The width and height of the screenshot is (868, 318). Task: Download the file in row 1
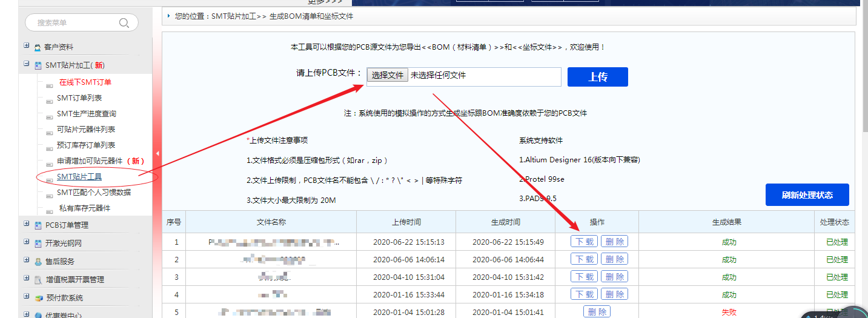(584, 242)
